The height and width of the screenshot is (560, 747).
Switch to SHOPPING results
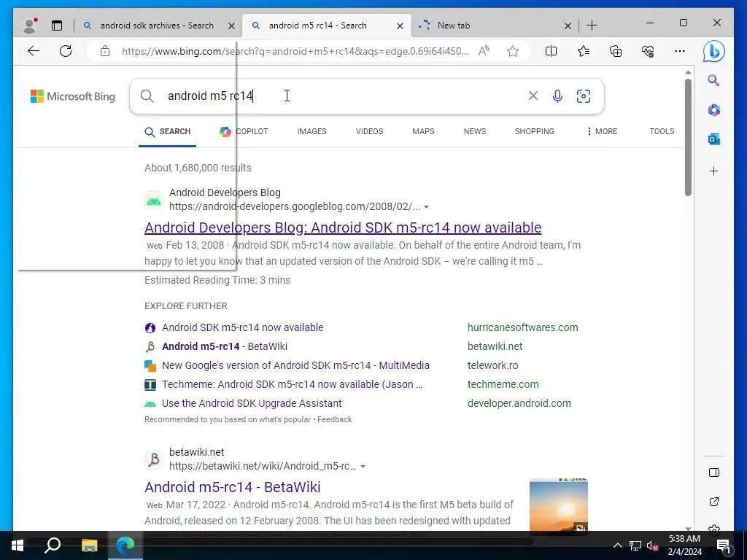click(534, 131)
